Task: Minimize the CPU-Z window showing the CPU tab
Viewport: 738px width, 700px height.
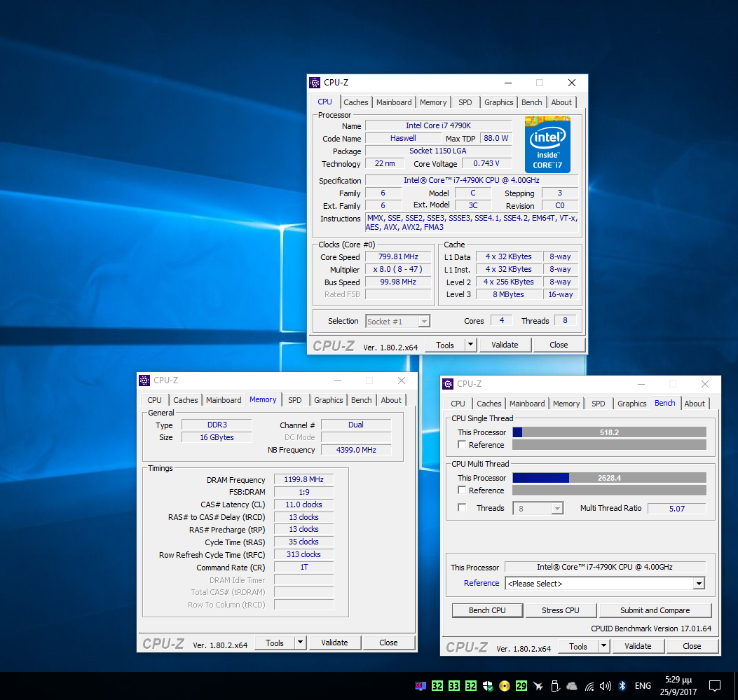Action: tap(508, 83)
